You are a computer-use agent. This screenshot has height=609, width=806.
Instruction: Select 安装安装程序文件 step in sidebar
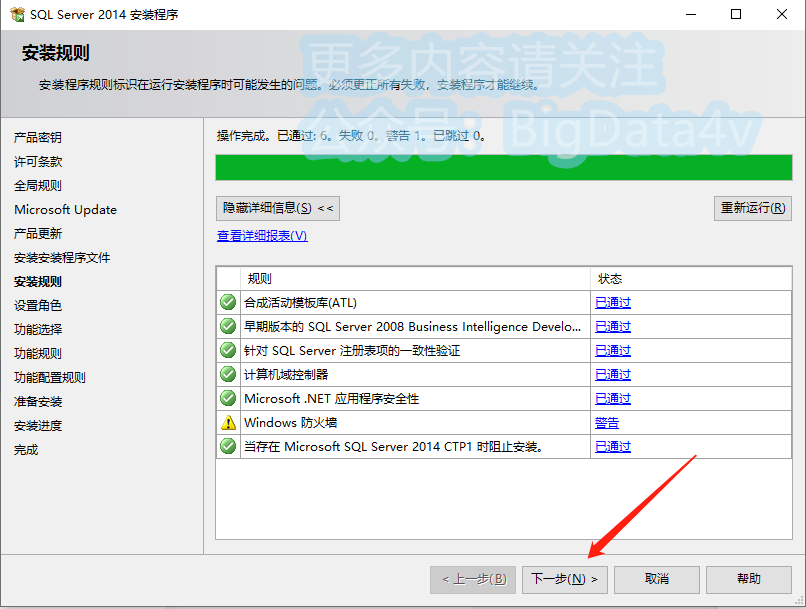[x=62, y=257]
